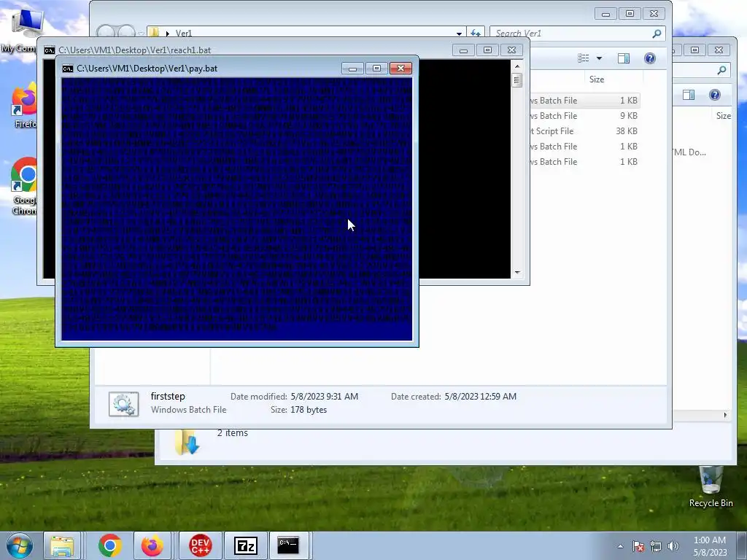This screenshot has width=747, height=560.
Task: Click the Help icon in Ver1 Explorer window
Action: click(x=650, y=58)
